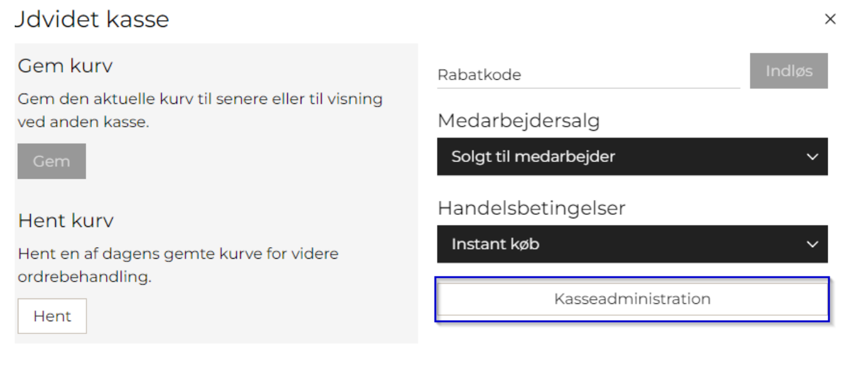
Task: Click chevron arrow on Solgt til medarbejder
Action: [812, 157]
